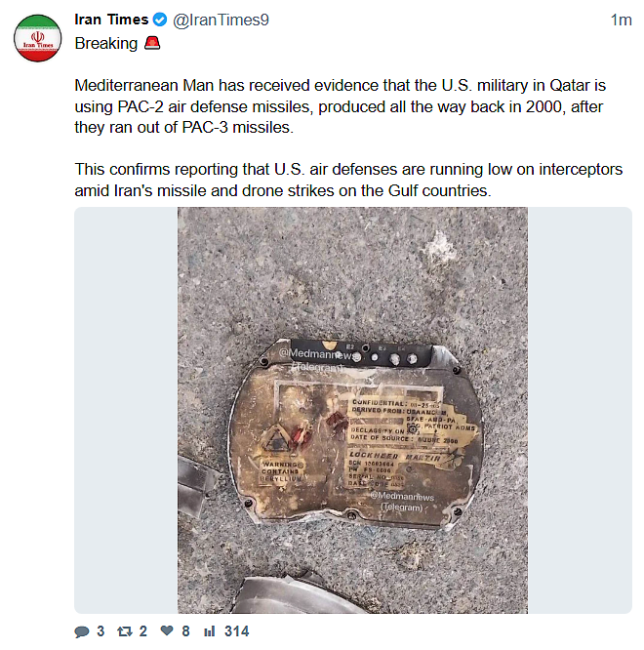
Task: Click the reply count 3
Action: (101, 631)
